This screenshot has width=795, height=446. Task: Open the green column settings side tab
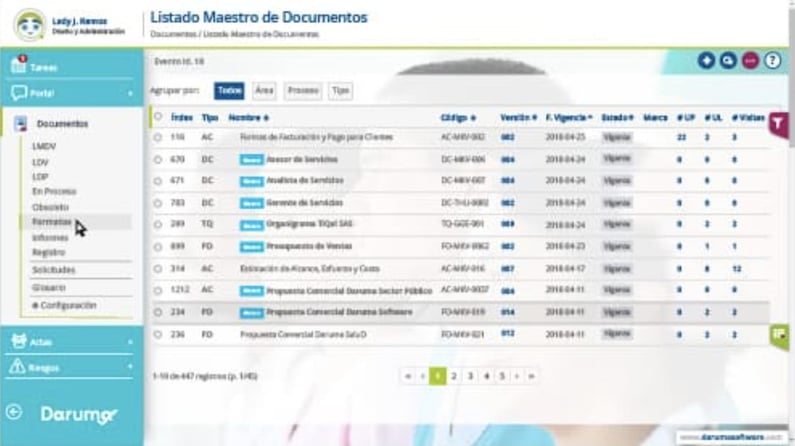point(779,336)
